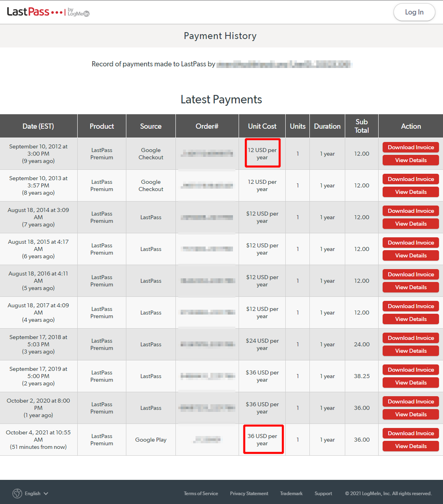
Task: View details for September 17, 2018 payment
Action: tap(411, 351)
